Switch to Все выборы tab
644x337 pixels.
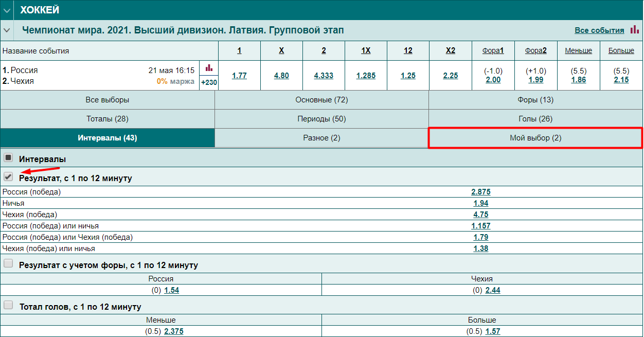108,100
